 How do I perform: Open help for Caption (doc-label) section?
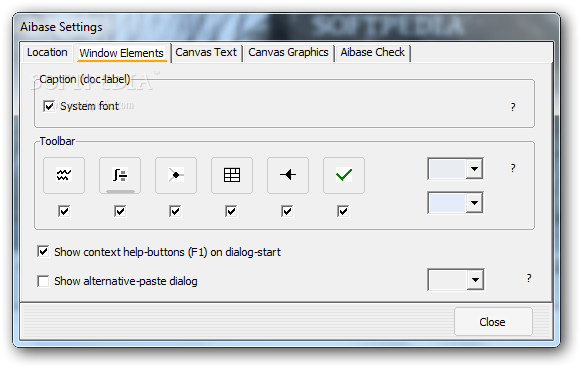point(513,107)
